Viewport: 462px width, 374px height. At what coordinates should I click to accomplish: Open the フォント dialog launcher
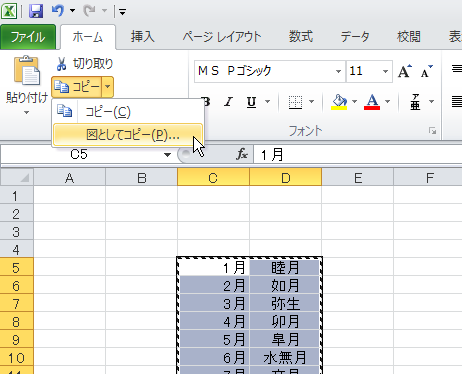433,131
